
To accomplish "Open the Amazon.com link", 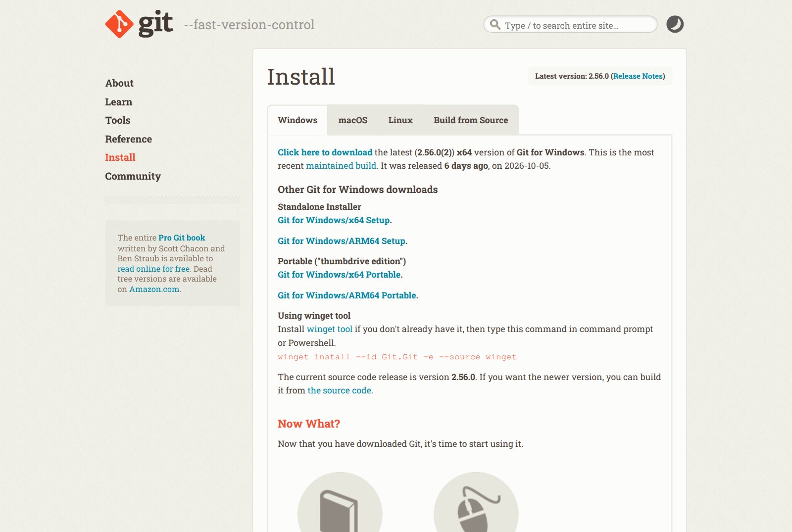I will (x=154, y=289).
